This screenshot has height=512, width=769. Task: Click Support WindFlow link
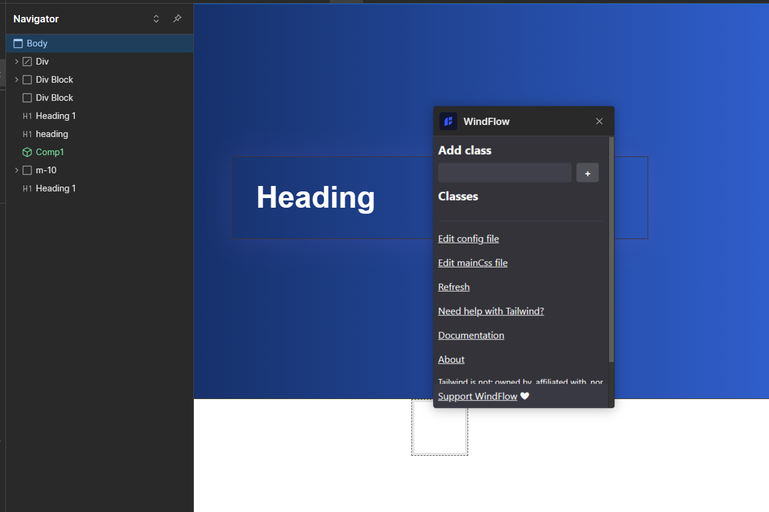(478, 396)
